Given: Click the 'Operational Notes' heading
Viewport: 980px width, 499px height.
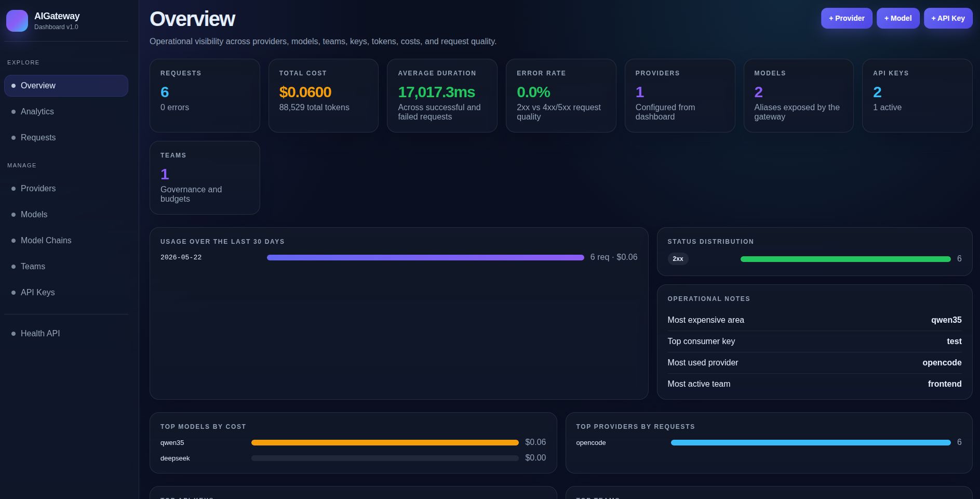Looking at the screenshot, I should tap(709, 299).
